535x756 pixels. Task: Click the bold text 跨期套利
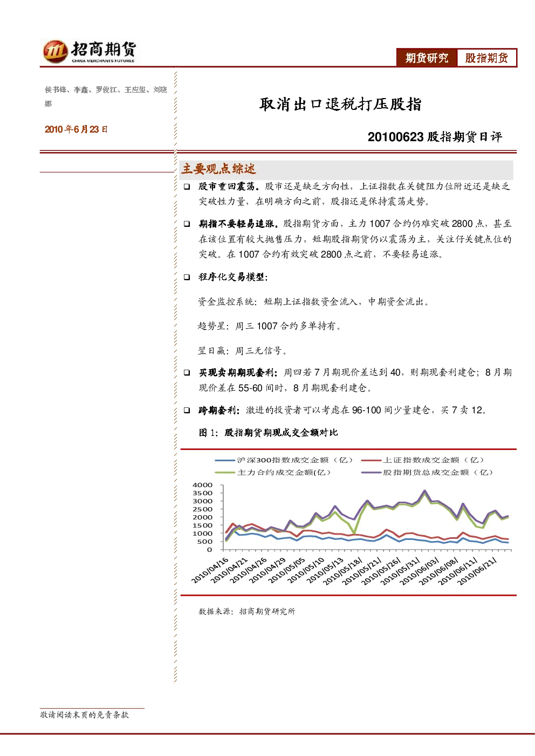(219, 410)
